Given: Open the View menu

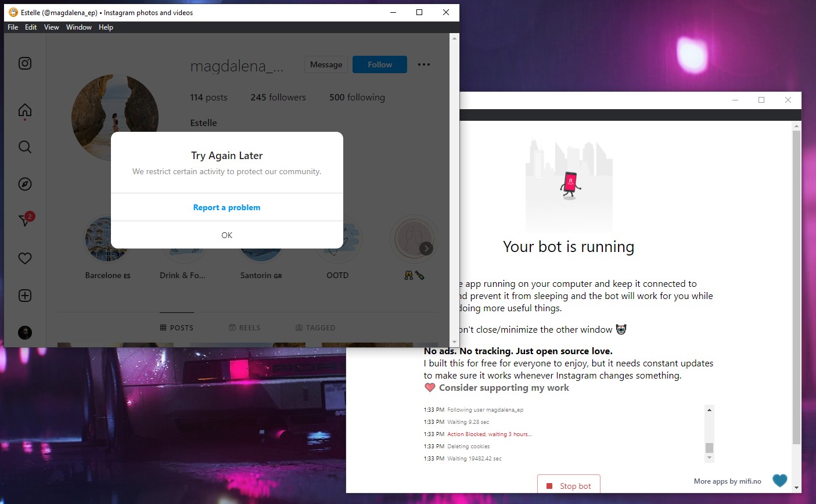Looking at the screenshot, I should click(x=52, y=27).
